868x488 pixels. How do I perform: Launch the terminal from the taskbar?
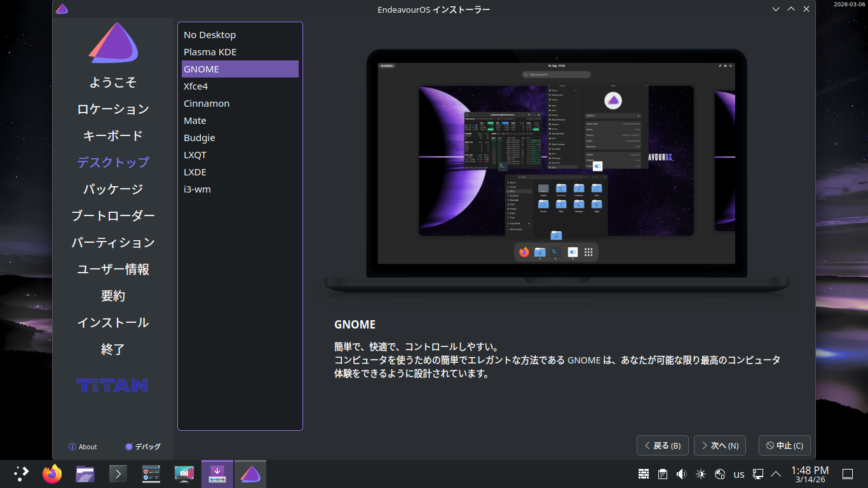pyautogui.click(x=118, y=474)
